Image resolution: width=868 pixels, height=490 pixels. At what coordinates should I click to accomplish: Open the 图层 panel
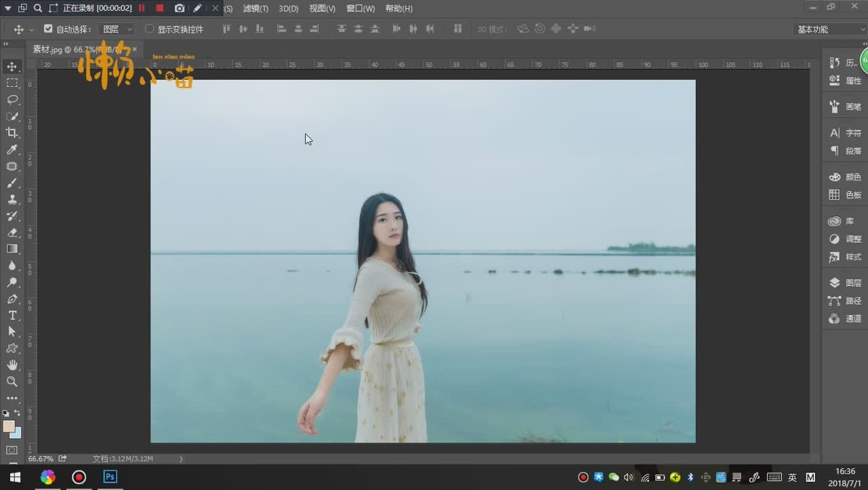(x=845, y=283)
